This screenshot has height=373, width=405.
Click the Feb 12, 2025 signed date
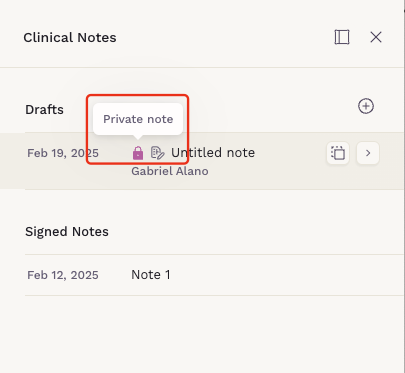63,275
